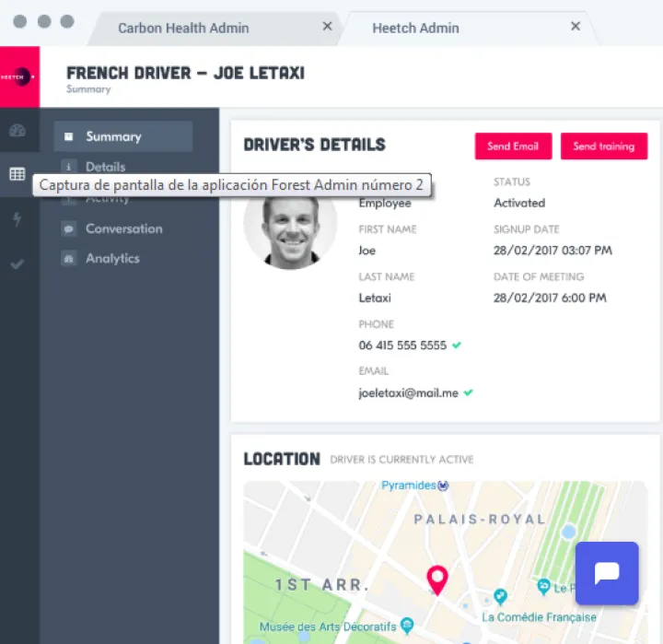
Task: Open the dashboard gauge icon in the sidebar
Action: click(x=17, y=130)
